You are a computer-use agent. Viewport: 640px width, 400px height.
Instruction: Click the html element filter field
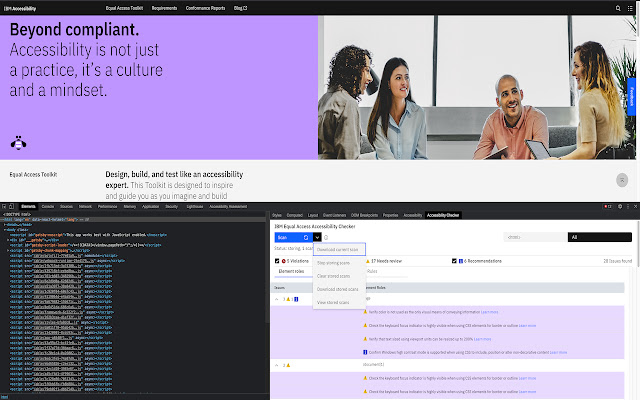[535, 237]
